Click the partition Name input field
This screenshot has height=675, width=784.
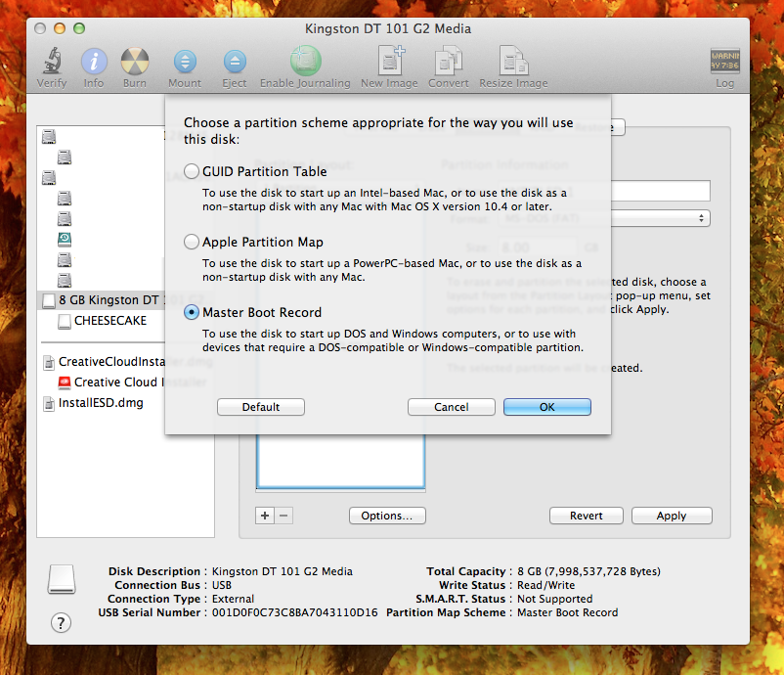pos(660,191)
